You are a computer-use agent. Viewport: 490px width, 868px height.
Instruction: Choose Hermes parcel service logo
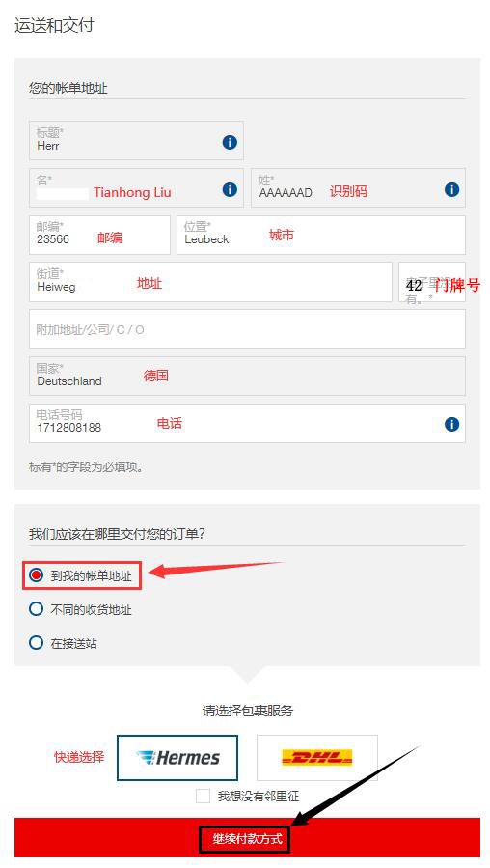tap(177, 758)
